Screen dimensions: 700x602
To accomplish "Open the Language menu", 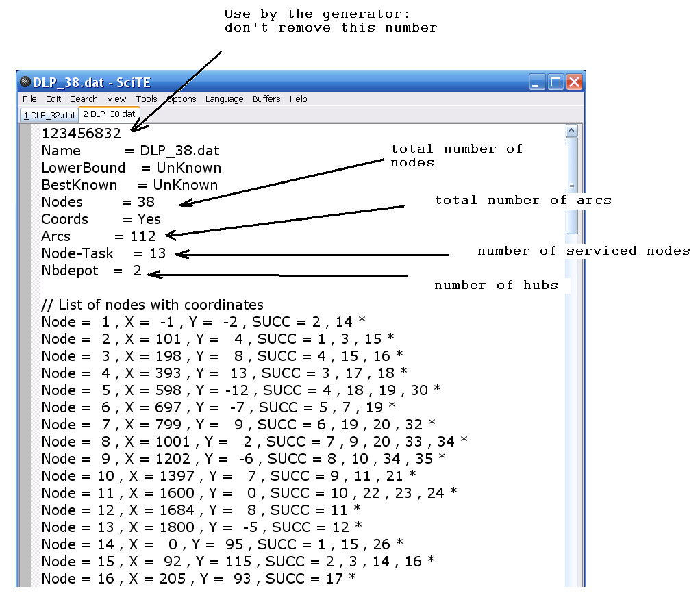I will coord(224,99).
